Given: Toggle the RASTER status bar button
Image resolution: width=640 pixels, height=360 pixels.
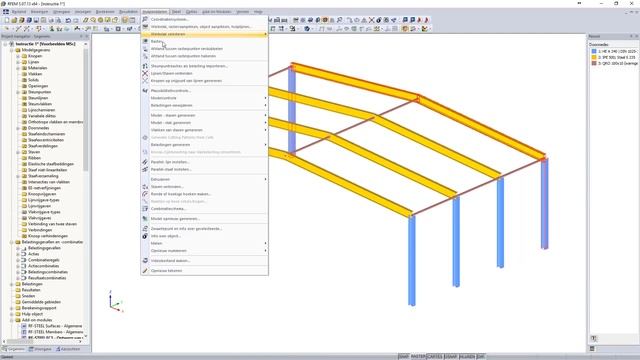Looking at the screenshot, I should click(418, 357).
